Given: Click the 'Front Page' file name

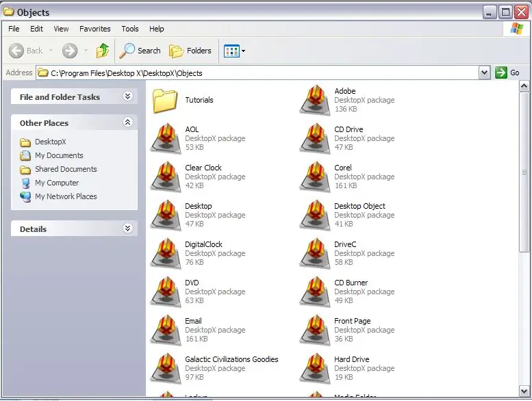Looking at the screenshot, I should pos(352,321).
